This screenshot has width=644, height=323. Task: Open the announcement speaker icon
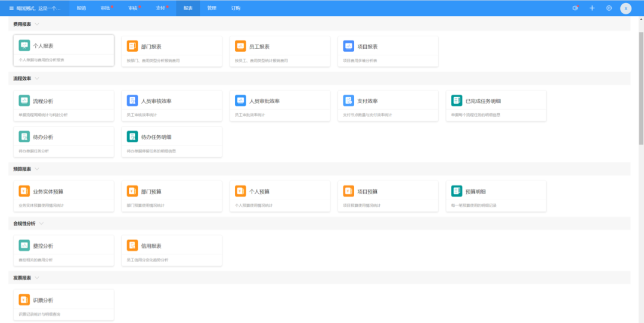(575, 8)
